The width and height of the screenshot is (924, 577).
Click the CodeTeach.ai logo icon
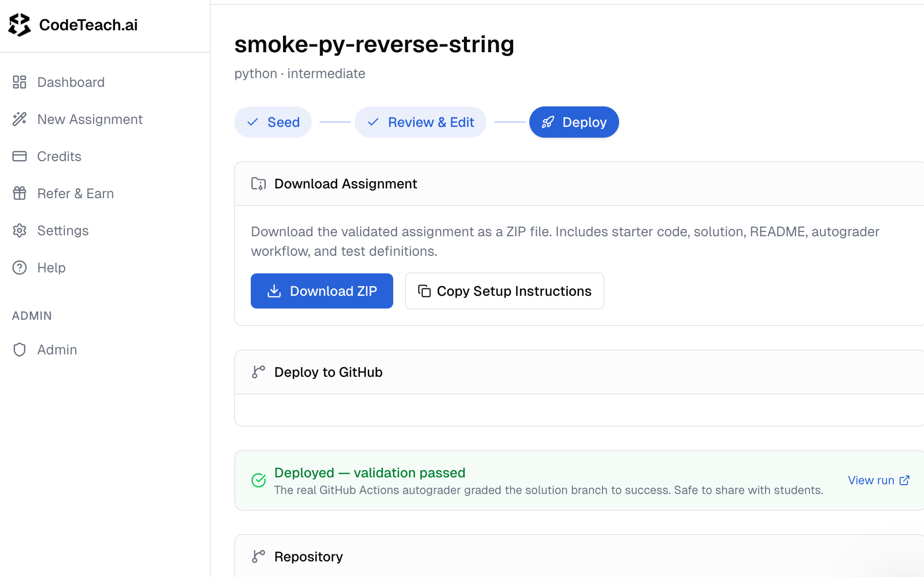pos(20,25)
